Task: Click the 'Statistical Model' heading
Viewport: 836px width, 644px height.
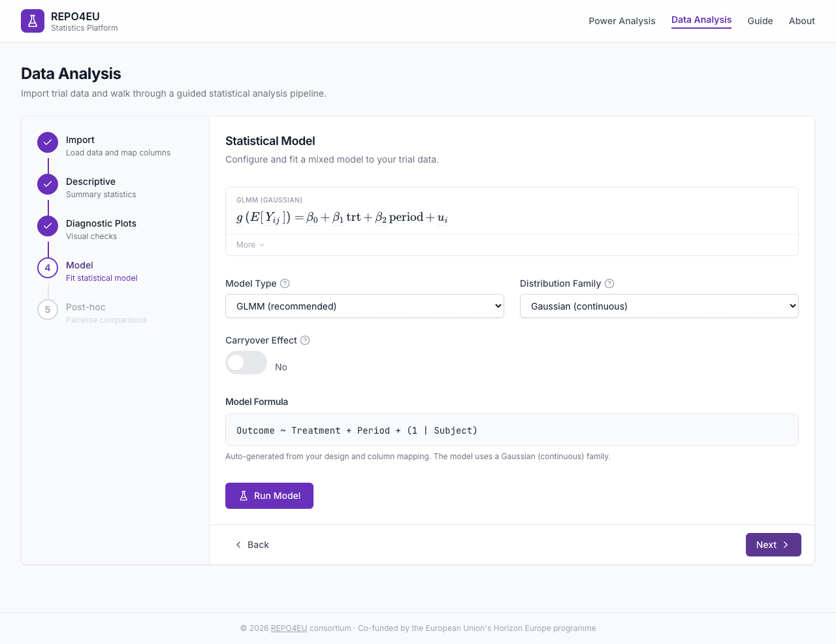Action: tap(270, 141)
